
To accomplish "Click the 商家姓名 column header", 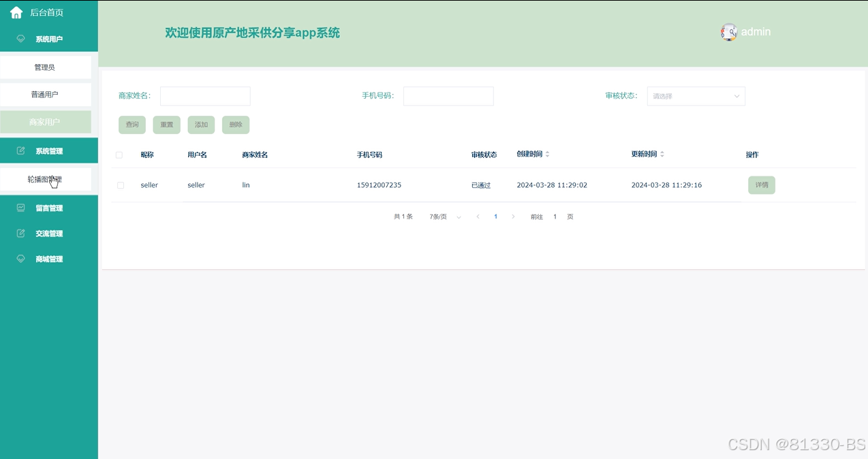I will 255,155.
